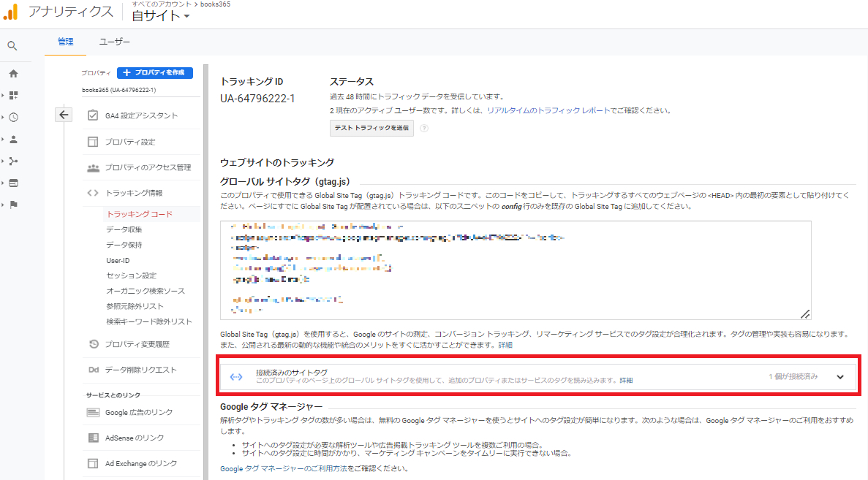The width and height of the screenshot is (868, 480).
Task: Open Behavior reports card icon
Action: tap(13, 183)
